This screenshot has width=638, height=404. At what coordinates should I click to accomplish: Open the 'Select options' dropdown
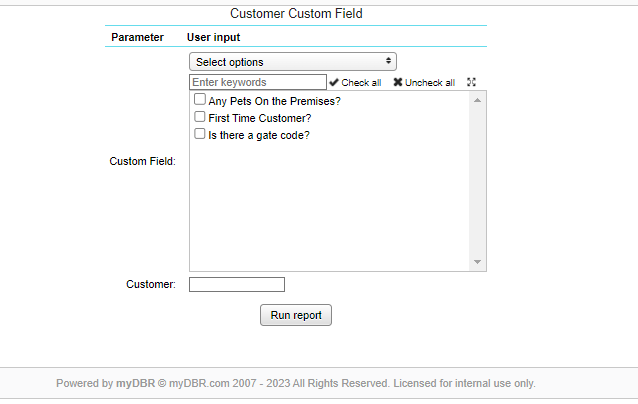click(x=293, y=62)
